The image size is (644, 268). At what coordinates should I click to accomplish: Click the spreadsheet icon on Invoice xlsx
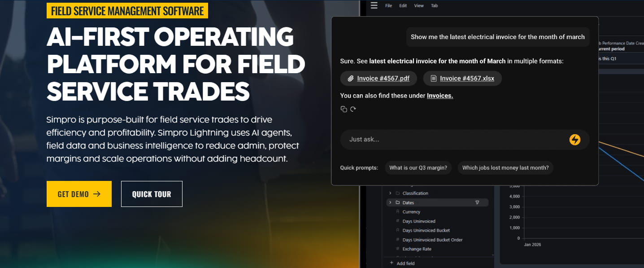(x=433, y=79)
